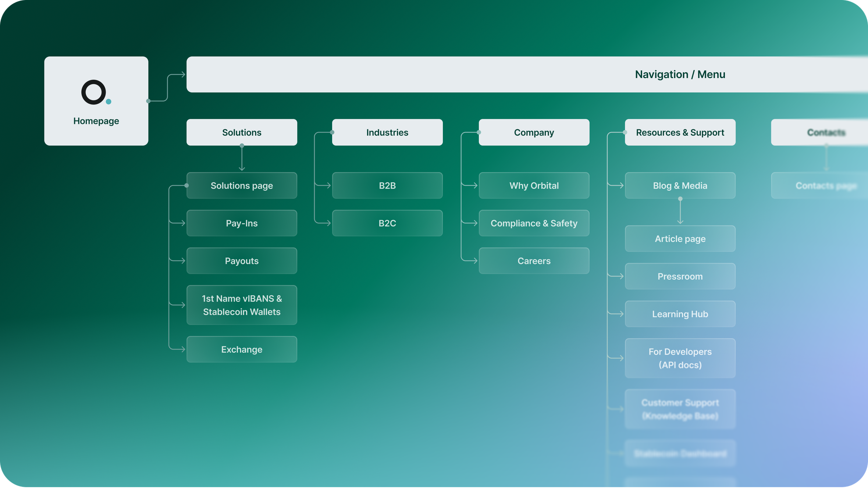
Task: Click the Why Orbital node
Action: 534,186
